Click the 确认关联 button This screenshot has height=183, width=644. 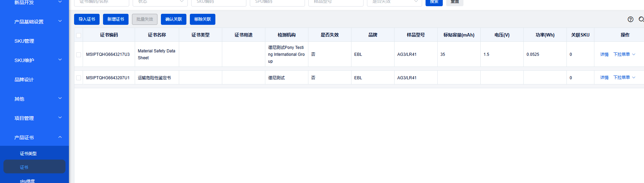pyautogui.click(x=174, y=19)
